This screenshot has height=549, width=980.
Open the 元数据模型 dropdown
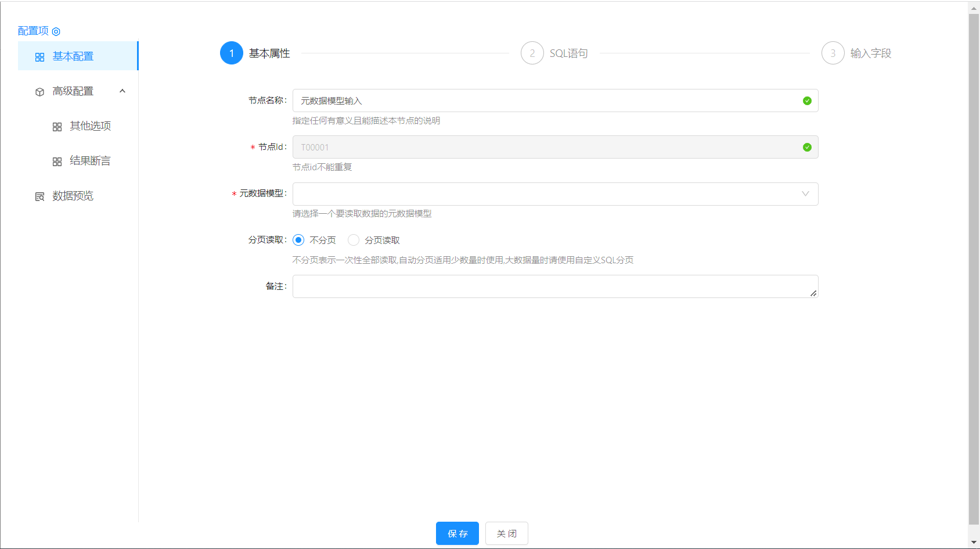[x=554, y=194]
